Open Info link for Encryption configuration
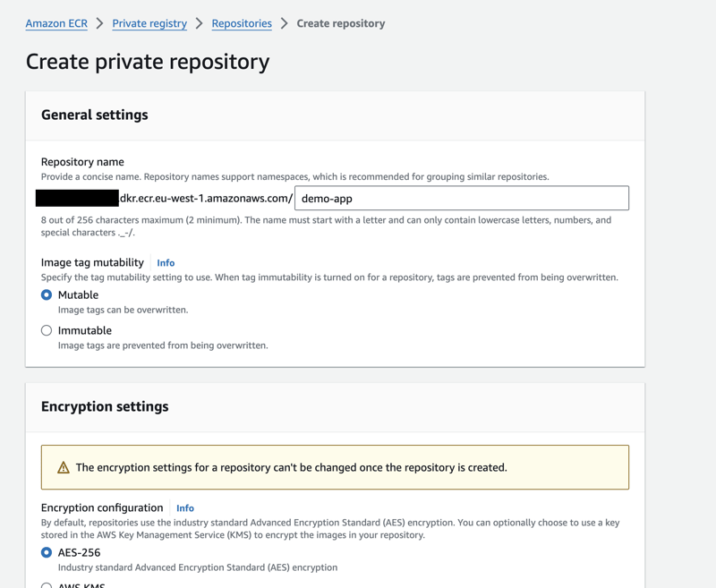Viewport: 716px width, 588px height. point(185,508)
